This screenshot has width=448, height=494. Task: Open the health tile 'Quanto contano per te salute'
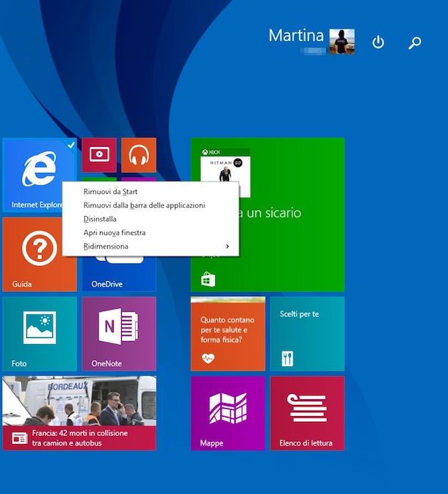tap(228, 334)
